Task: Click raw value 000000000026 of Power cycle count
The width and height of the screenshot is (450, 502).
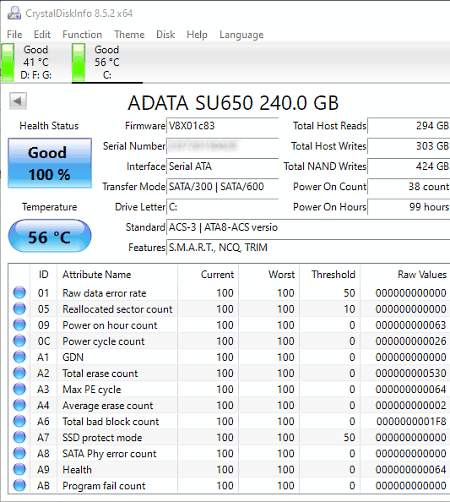Action: pos(411,341)
